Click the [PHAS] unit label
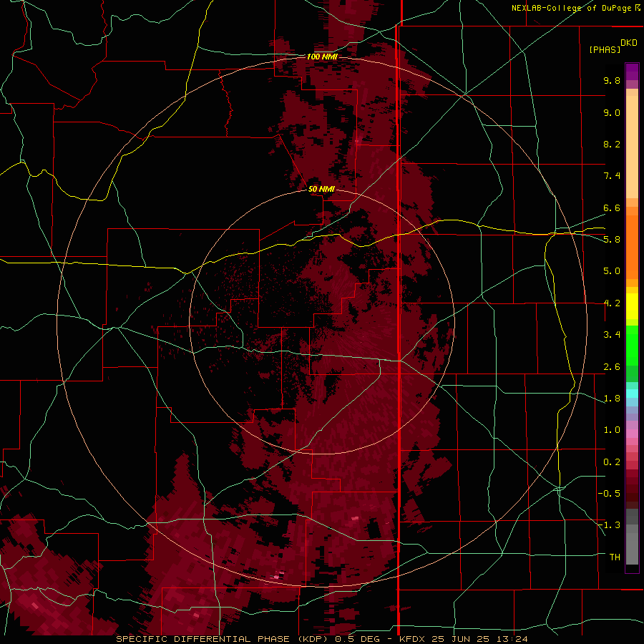The width and height of the screenshot is (644, 644). point(605,49)
